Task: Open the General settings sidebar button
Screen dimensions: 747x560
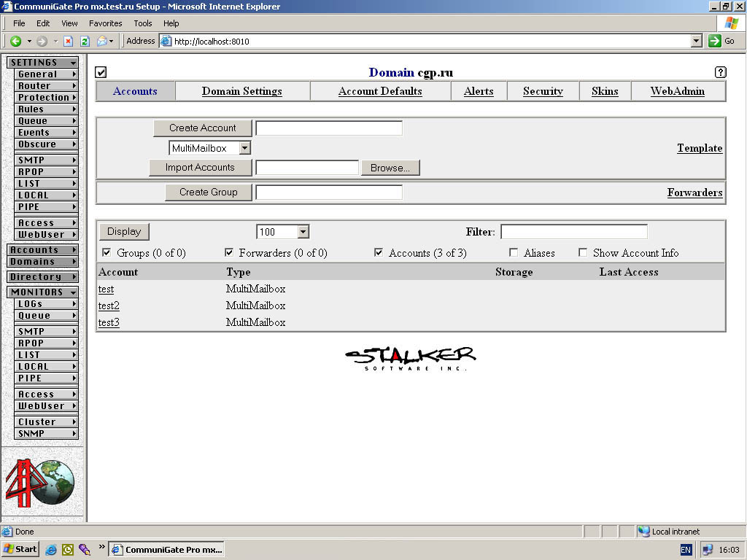Action: click(46, 74)
